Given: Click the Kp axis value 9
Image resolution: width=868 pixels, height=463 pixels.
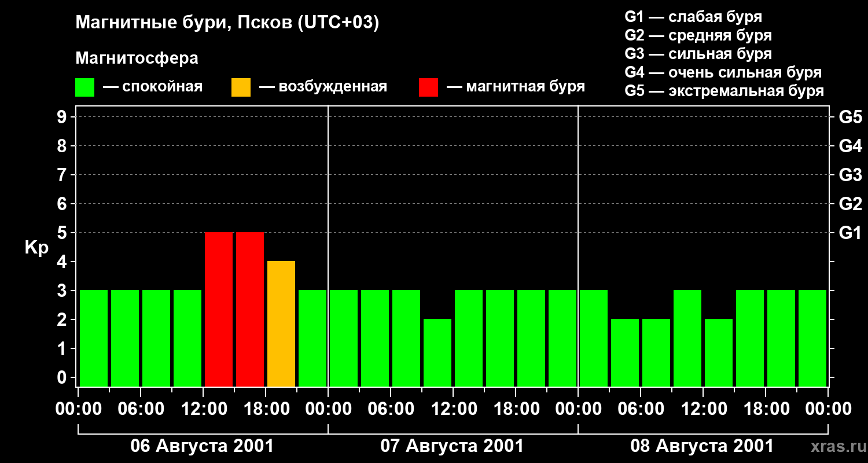Looking at the screenshot, I should (x=62, y=117).
